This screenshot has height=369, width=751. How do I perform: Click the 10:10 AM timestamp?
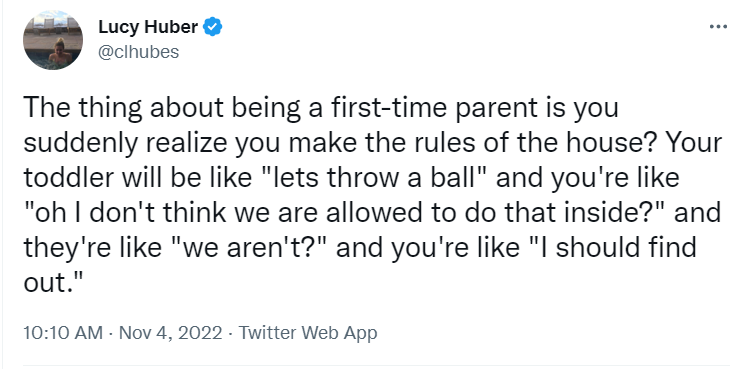[x=63, y=333]
